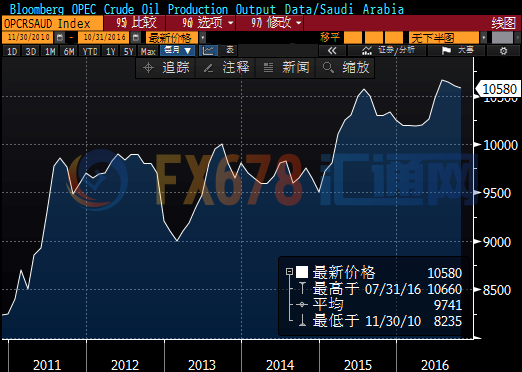The width and height of the screenshot is (522, 372).
Task: Select the Max range
Action: (x=148, y=51)
